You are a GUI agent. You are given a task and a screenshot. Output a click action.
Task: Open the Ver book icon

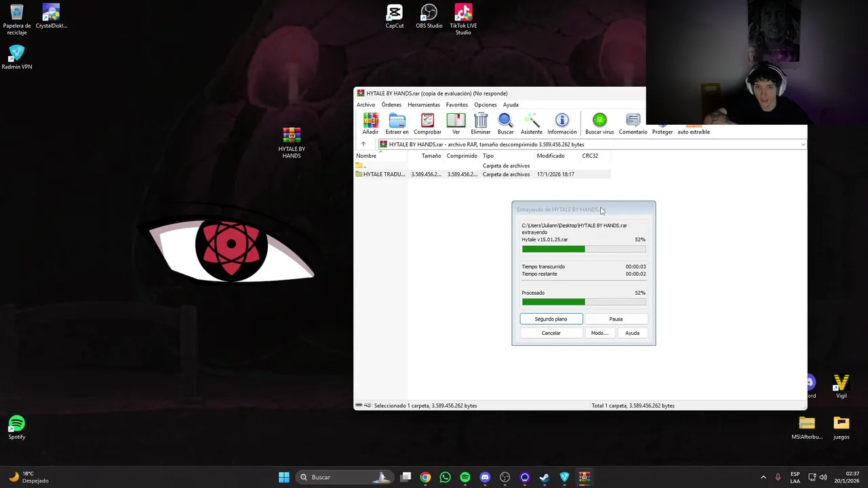[456, 123]
